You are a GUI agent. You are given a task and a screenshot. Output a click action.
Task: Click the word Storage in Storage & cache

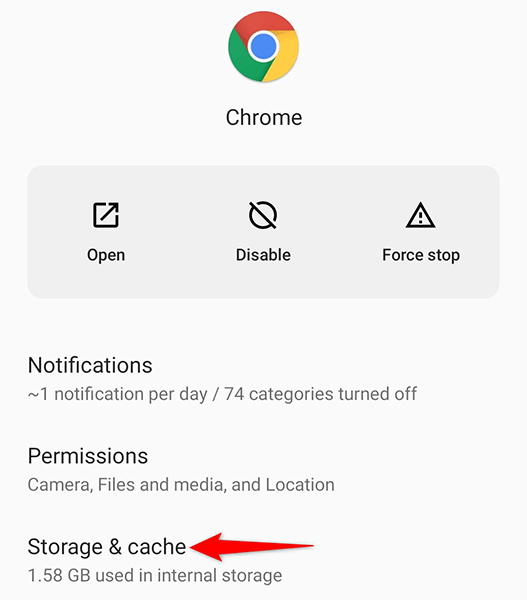click(x=65, y=546)
